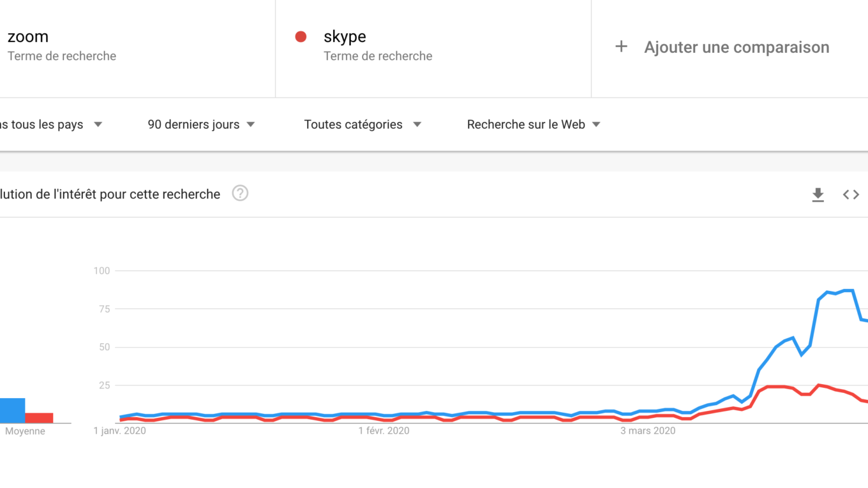Open the 90 derniers jours dropdown
The width and height of the screenshot is (868, 488).
point(201,124)
